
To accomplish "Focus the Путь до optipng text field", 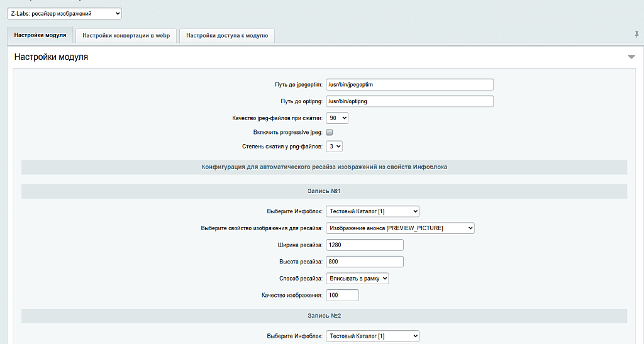I will tap(409, 101).
